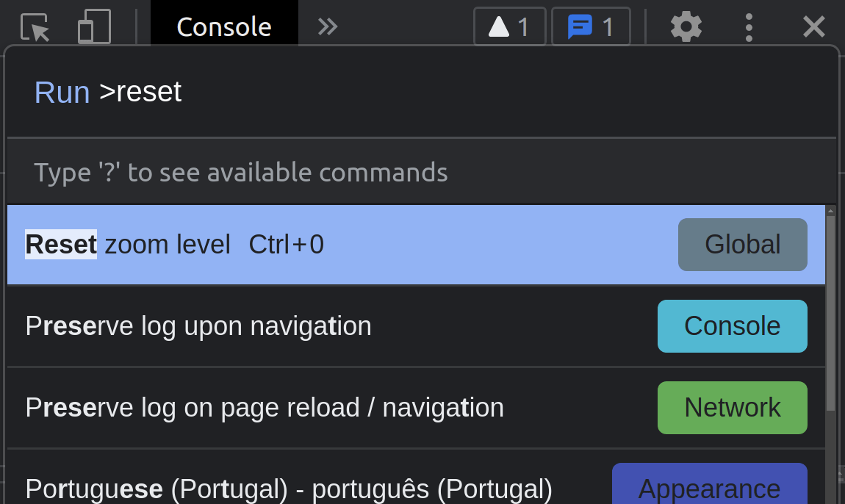Activate the inspect element picker icon

tap(35, 26)
